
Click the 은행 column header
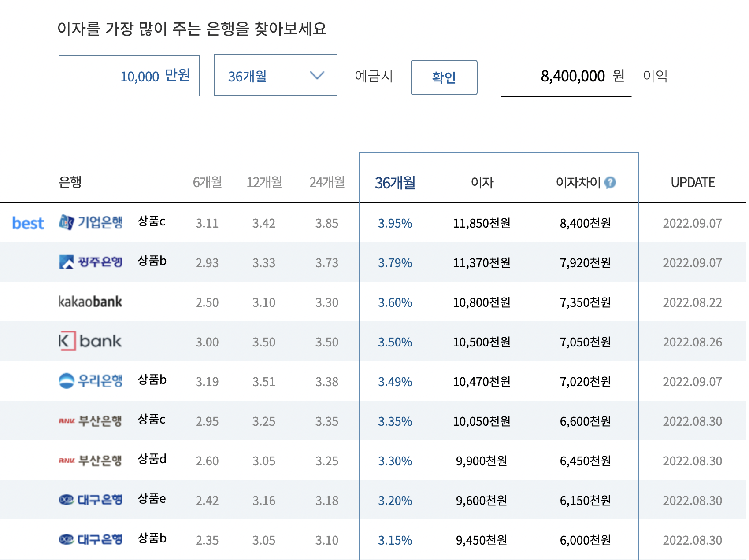click(x=70, y=182)
